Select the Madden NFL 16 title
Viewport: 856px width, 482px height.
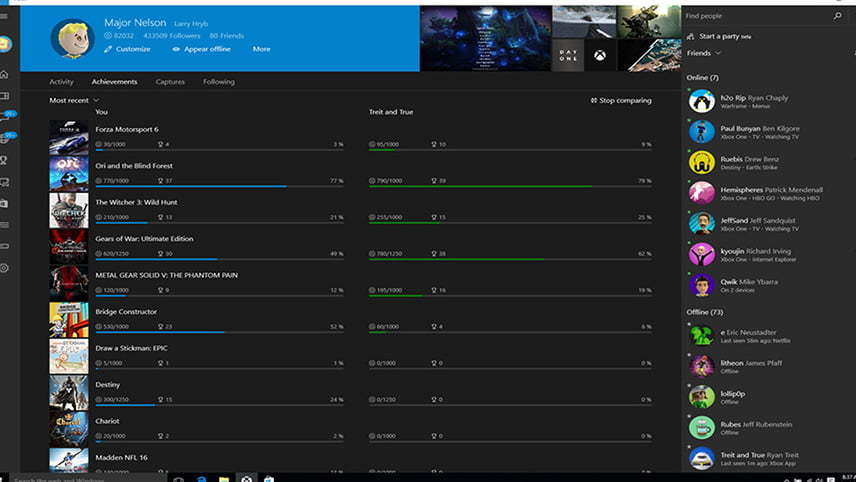121,457
